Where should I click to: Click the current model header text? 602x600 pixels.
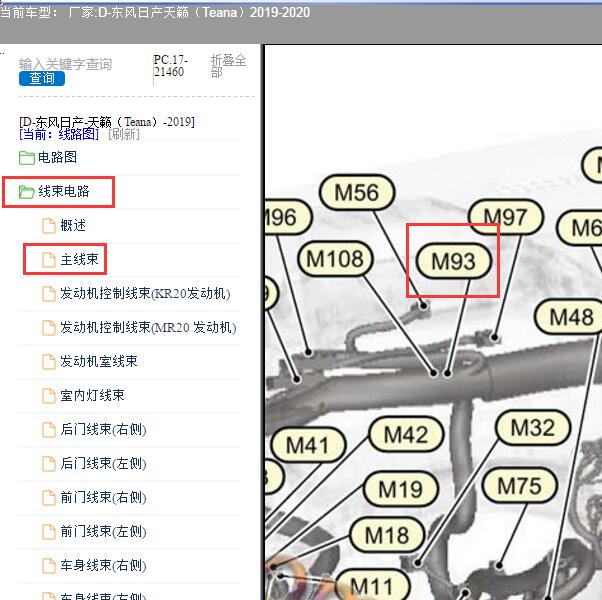click(x=155, y=12)
